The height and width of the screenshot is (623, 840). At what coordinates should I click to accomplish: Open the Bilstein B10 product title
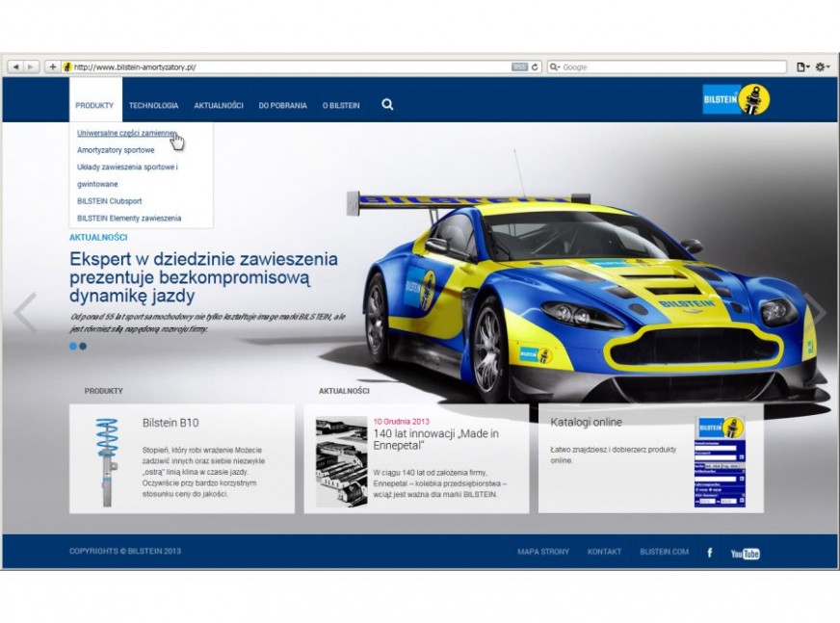tap(171, 423)
